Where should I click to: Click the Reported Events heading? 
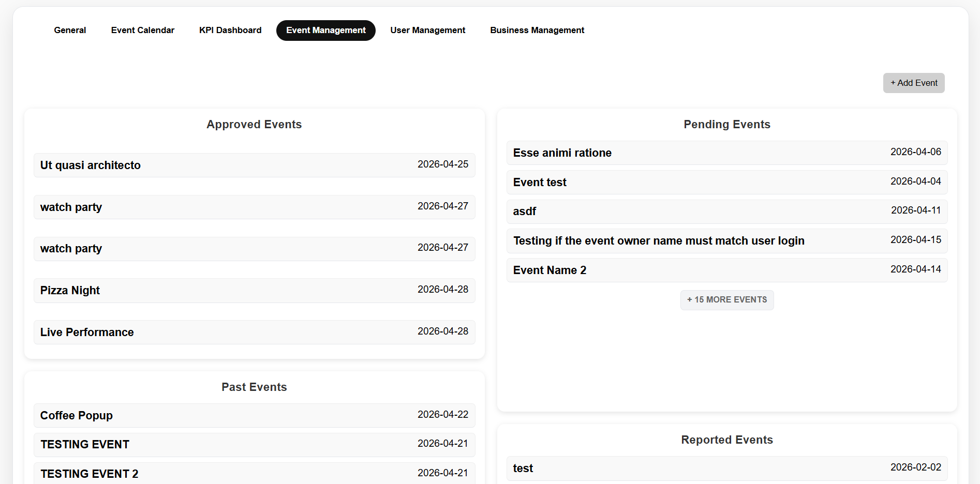coord(727,440)
